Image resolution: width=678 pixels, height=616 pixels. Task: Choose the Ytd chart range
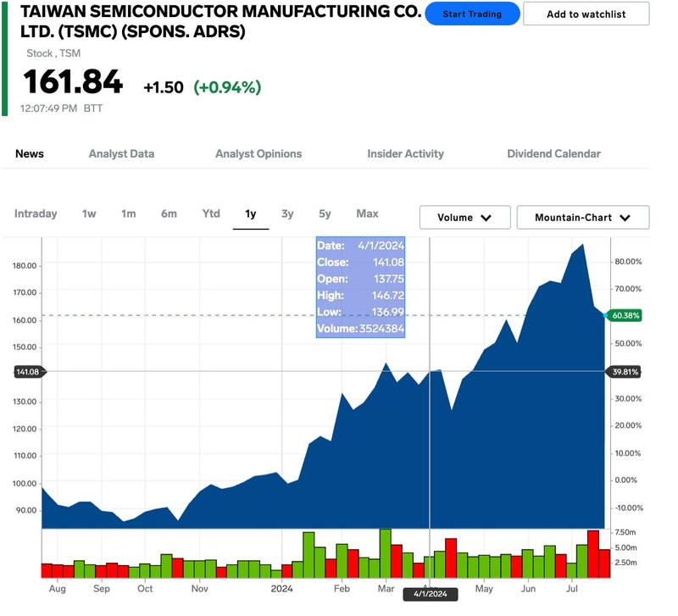(211, 214)
